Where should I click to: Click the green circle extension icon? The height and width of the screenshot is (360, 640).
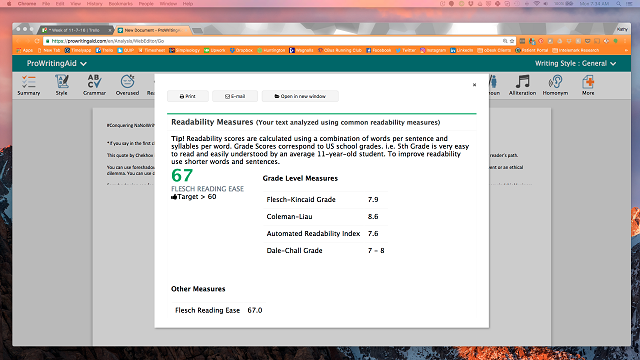[616, 41]
